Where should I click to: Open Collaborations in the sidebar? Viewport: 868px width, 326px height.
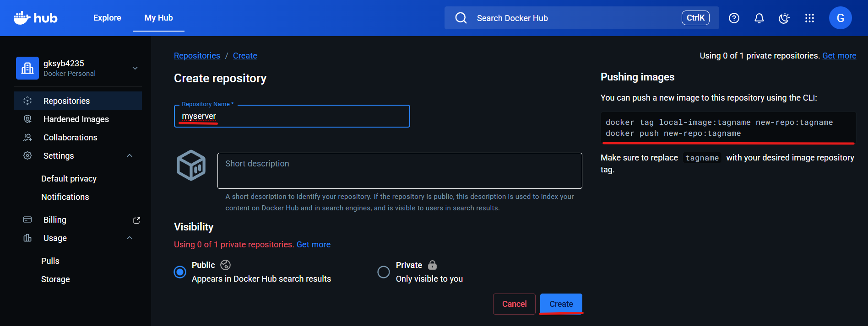pos(78,137)
